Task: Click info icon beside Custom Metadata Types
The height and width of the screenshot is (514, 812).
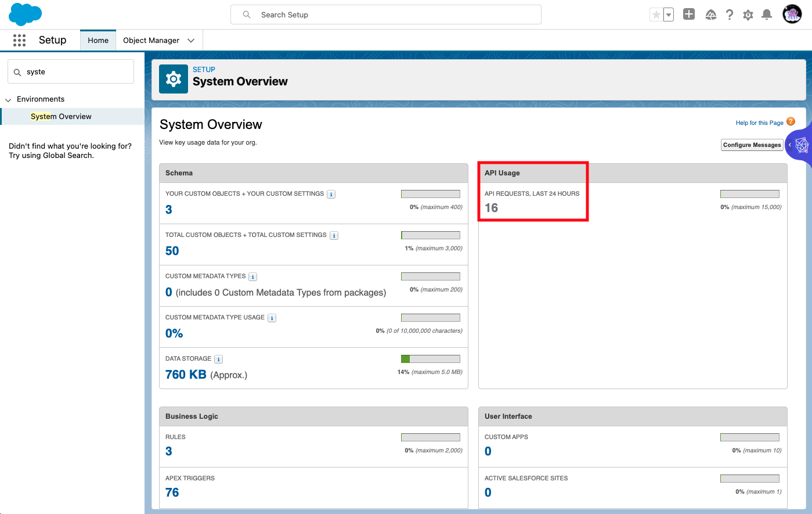Action: [252, 277]
